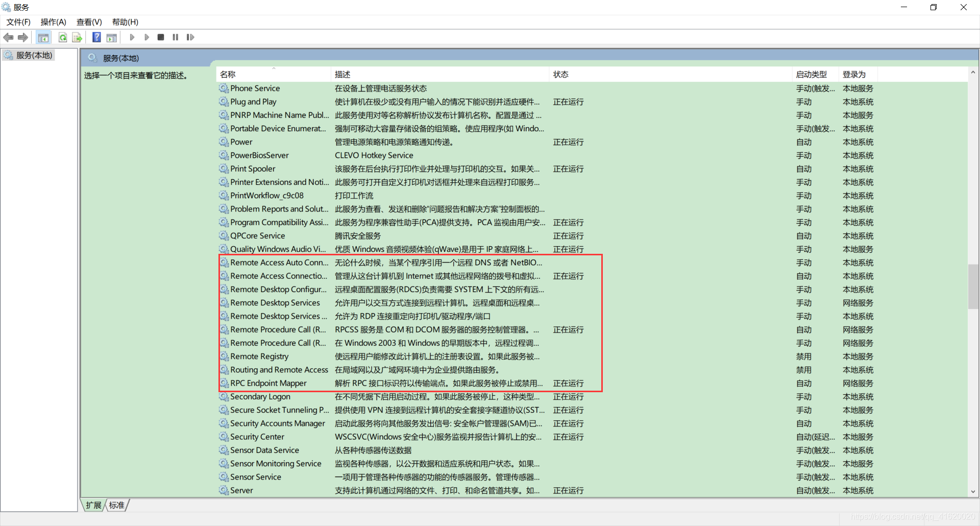Viewport: 980px width, 526px height.
Task: Click the Export List toolbar icon
Action: pos(77,37)
